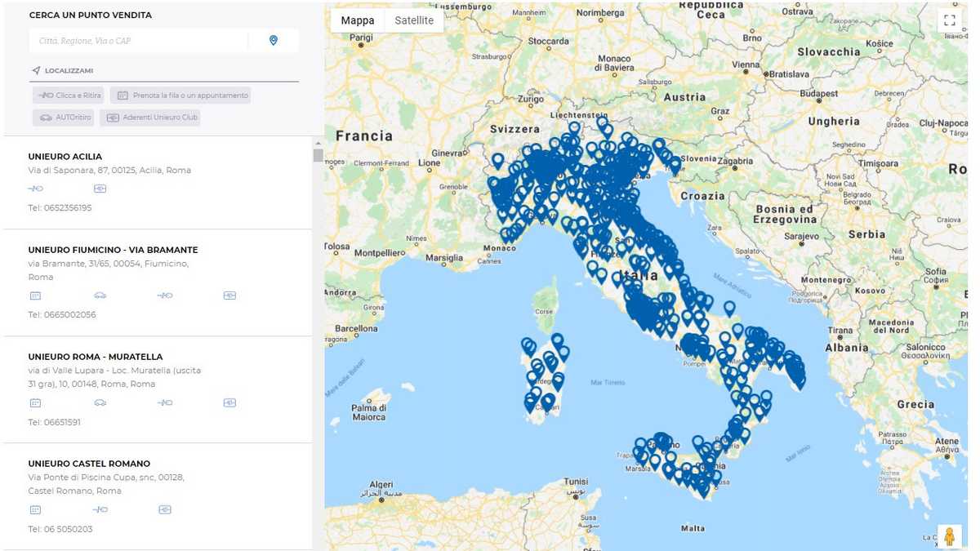Click phone number Tel: 06651591
The image size is (980, 551).
pyautogui.click(x=55, y=422)
